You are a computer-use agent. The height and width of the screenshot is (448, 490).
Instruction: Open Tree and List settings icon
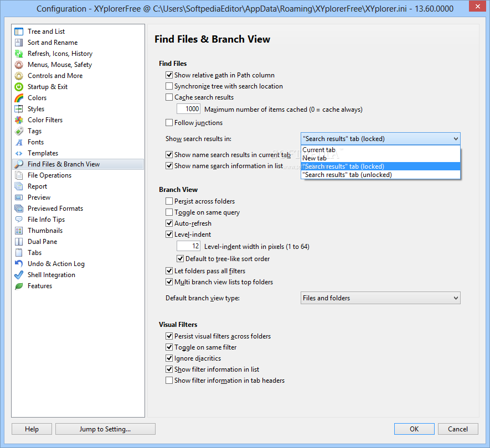point(19,32)
